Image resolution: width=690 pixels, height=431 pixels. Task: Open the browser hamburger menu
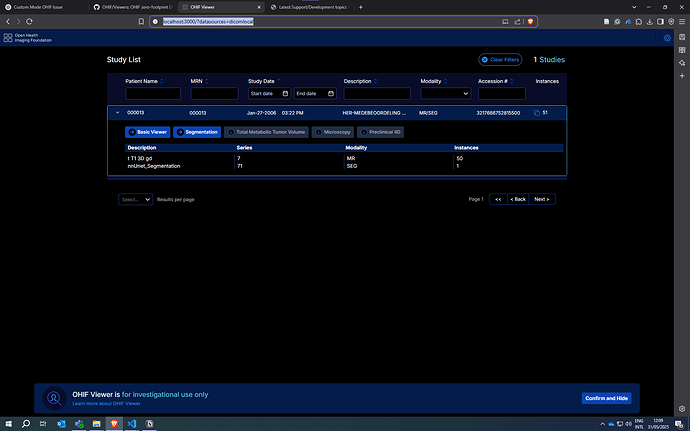(682, 22)
